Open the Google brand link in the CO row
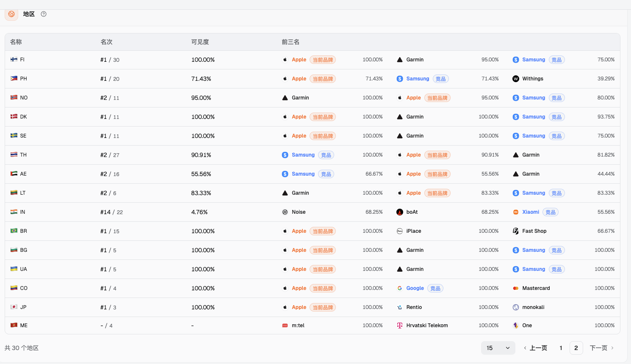 click(415, 288)
